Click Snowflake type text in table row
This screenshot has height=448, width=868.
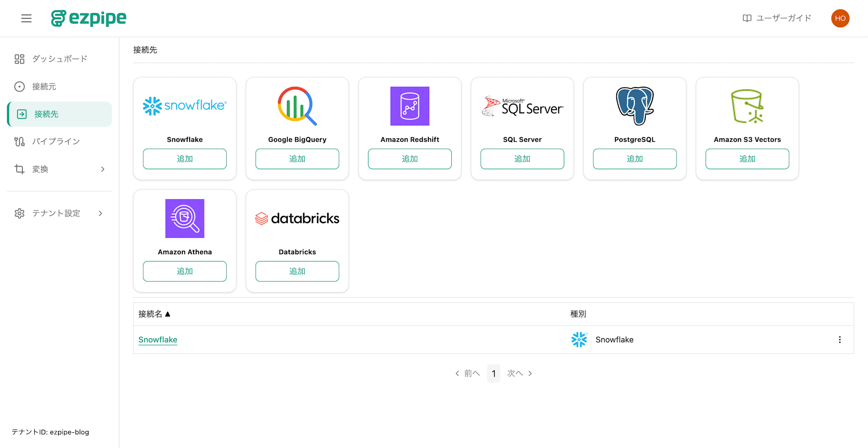click(x=615, y=340)
